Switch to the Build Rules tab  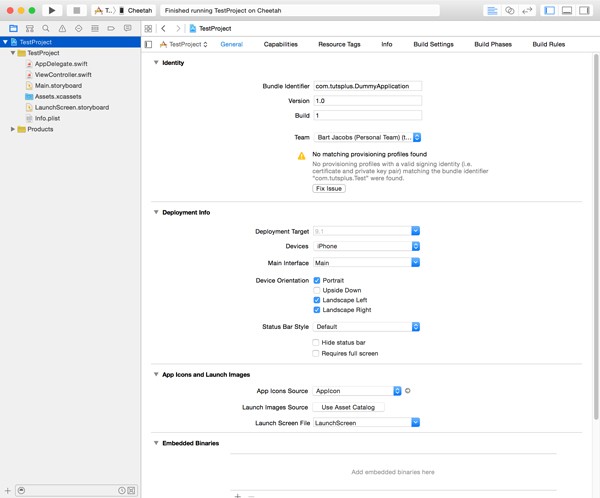point(549,44)
